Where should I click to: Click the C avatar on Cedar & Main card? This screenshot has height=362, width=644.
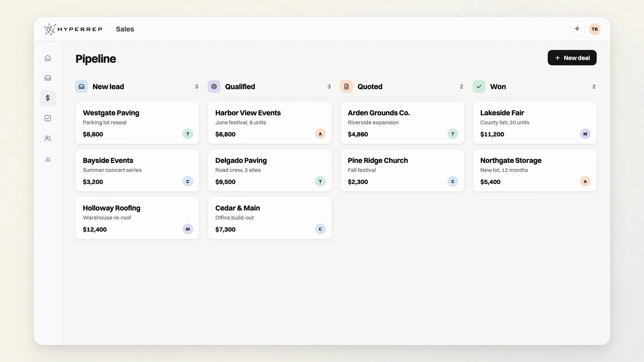tap(320, 229)
